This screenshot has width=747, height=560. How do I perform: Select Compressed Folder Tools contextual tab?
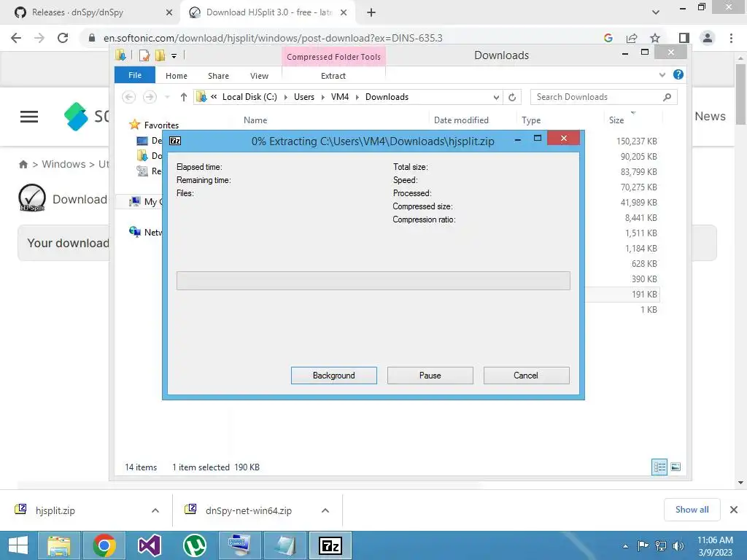[x=333, y=57]
